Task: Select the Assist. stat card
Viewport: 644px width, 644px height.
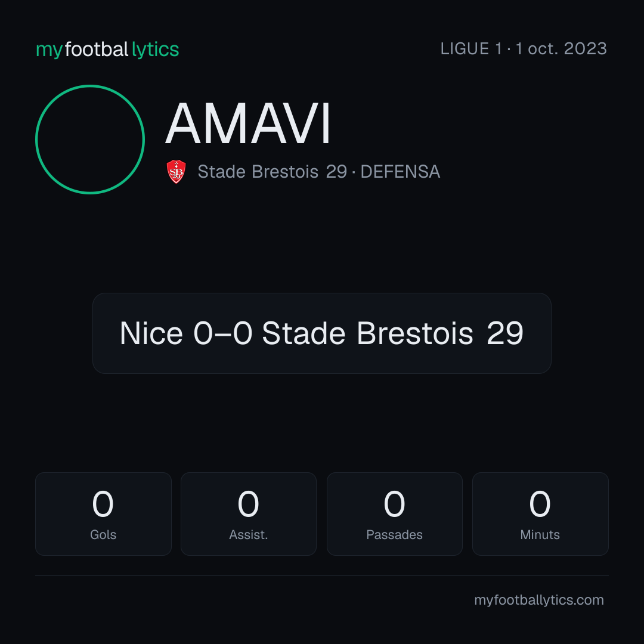Action: click(249, 514)
